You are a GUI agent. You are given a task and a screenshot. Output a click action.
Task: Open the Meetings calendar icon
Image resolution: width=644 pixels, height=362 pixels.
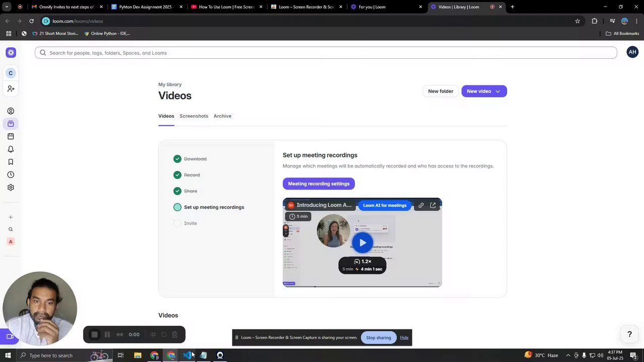[x=11, y=136]
